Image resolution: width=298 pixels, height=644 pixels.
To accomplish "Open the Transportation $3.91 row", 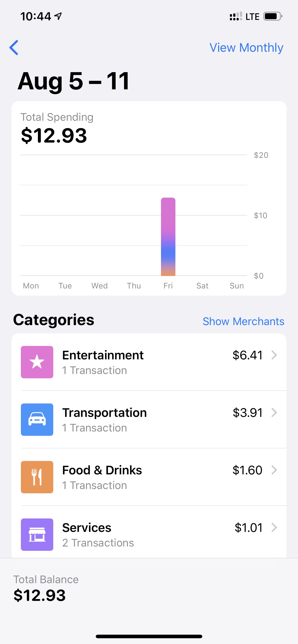I will click(149, 420).
